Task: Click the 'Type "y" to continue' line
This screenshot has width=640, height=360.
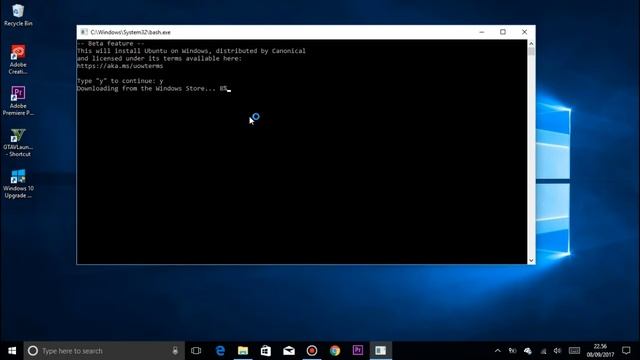Action: 120,81
